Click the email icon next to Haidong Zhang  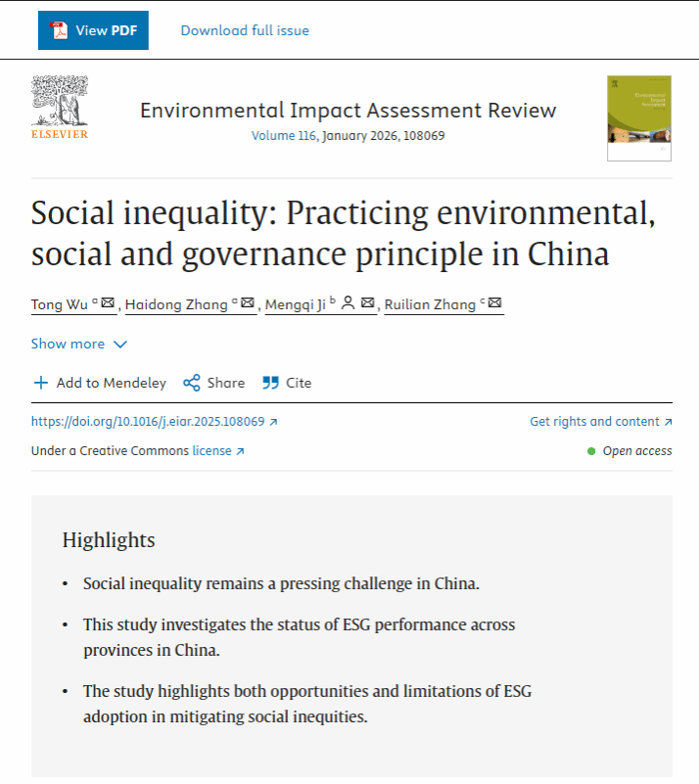tap(248, 303)
